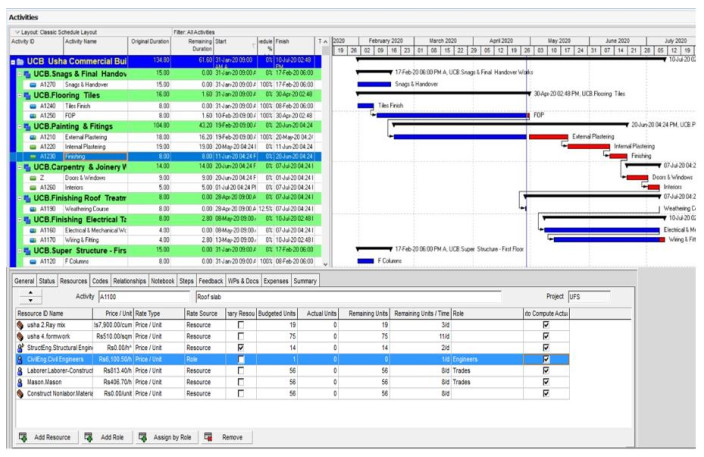704x457 pixels.
Task: Open the Layout: Classic Schedule Layout dropdown
Action: point(55,33)
